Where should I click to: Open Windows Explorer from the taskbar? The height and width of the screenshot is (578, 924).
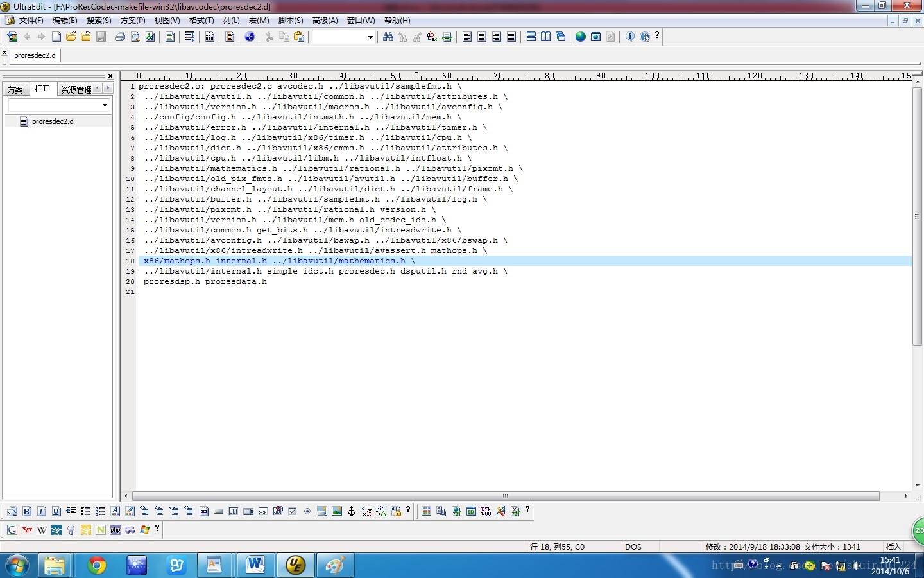point(55,566)
